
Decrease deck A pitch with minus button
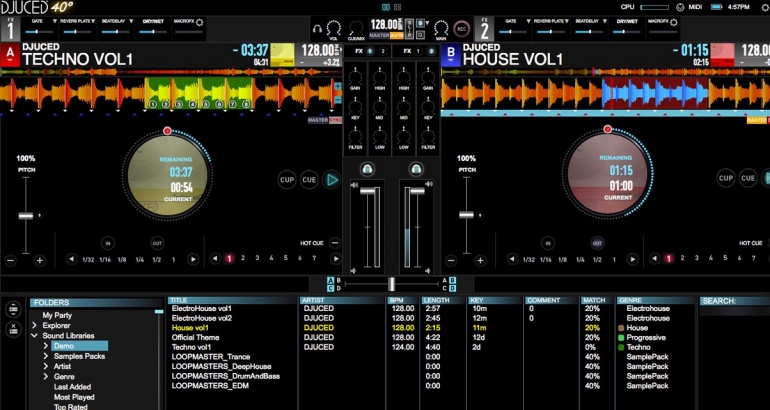[11, 260]
